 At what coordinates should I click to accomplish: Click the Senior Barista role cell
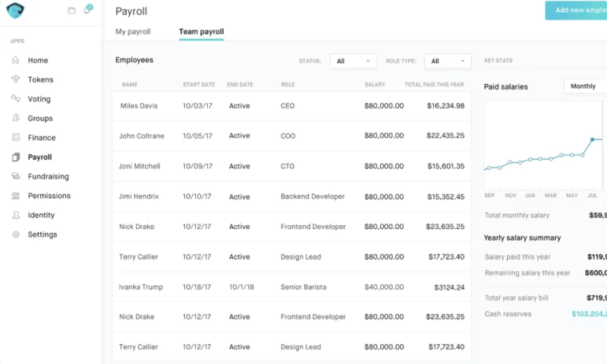(303, 287)
